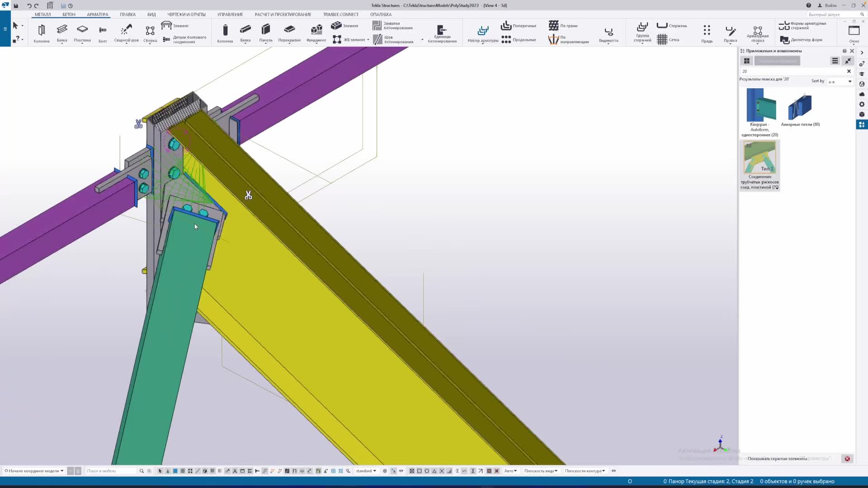Click the Шов бетонирования tool

[393, 40]
